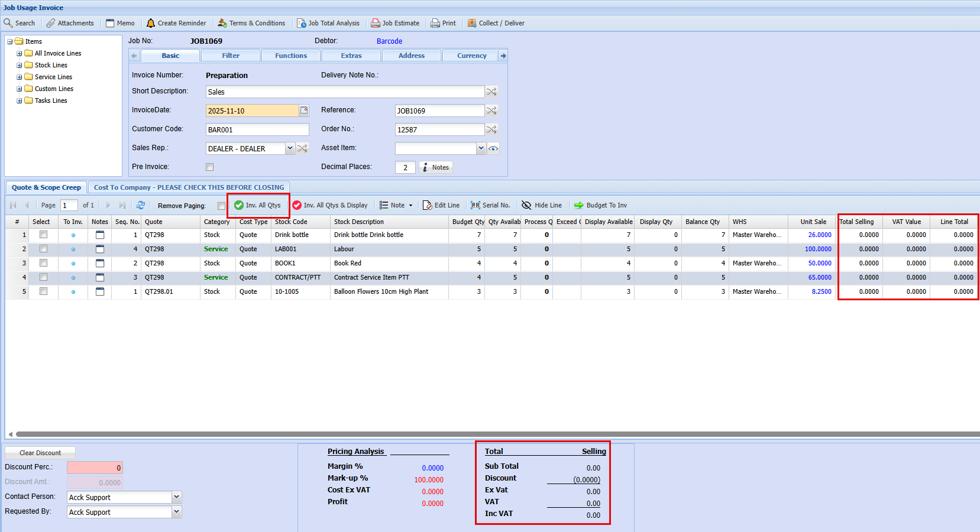Click the Budget To Inv arrow
This screenshot has width=980, height=532.
[x=579, y=205]
